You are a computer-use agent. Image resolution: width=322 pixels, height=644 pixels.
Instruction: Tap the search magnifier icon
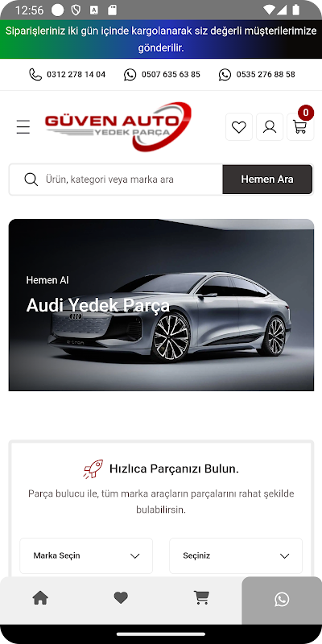point(31,180)
